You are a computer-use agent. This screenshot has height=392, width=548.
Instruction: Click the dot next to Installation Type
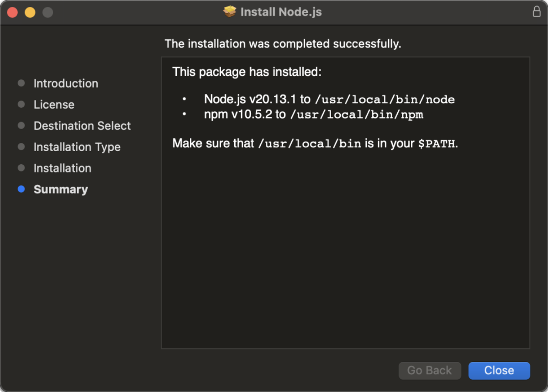click(21, 146)
